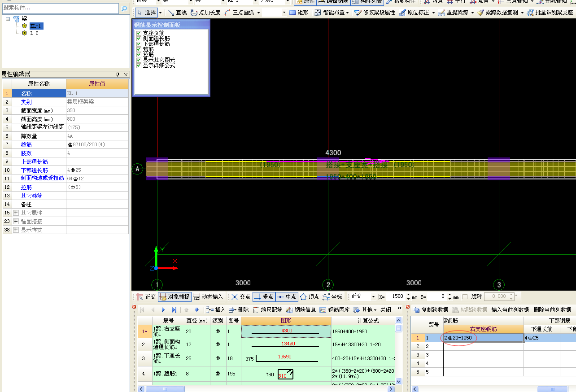Expand 其它属性 property group
Screen dimensions: 576x392
click(x=16, y=213)
